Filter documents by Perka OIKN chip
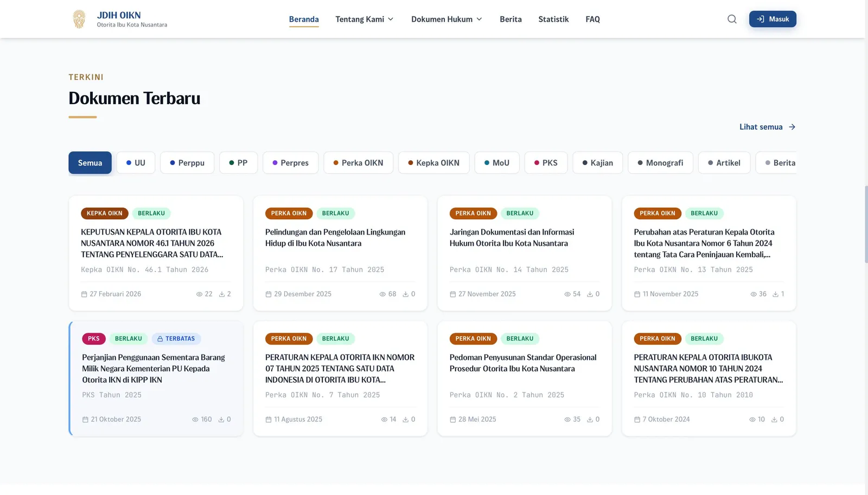Viewport: 868px width, 495px height. tap(358, 163)
